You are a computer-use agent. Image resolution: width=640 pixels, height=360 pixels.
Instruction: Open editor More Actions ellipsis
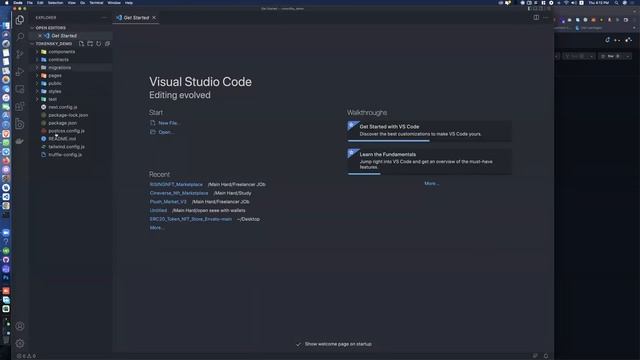[x=546, y=17]
